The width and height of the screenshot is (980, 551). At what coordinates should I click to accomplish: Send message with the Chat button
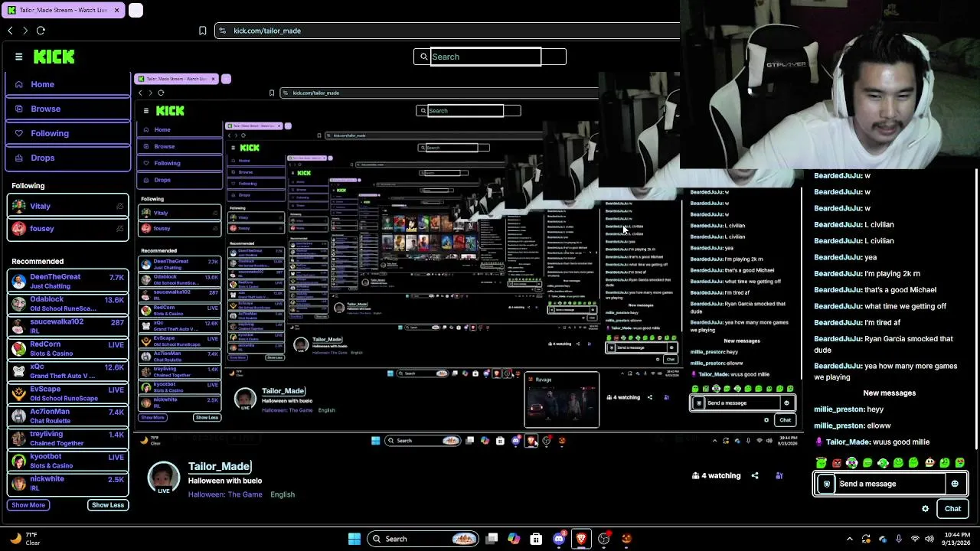point(952,509)
